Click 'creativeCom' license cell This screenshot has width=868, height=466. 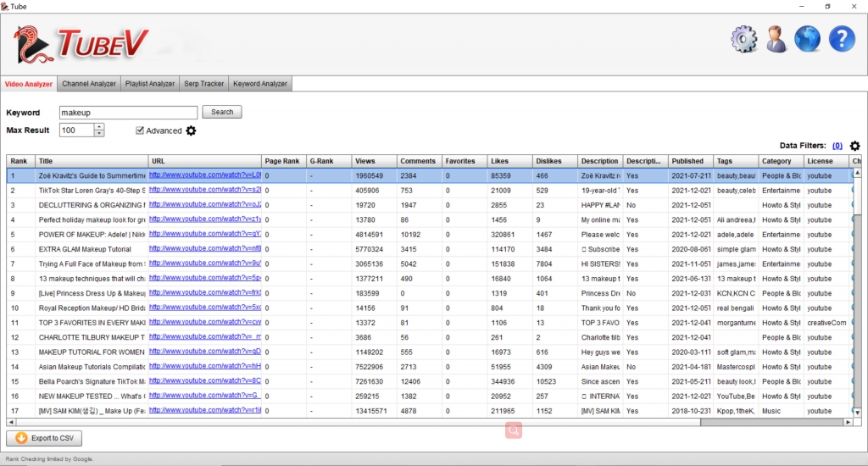pyautogui.click(x=826, y=323)
